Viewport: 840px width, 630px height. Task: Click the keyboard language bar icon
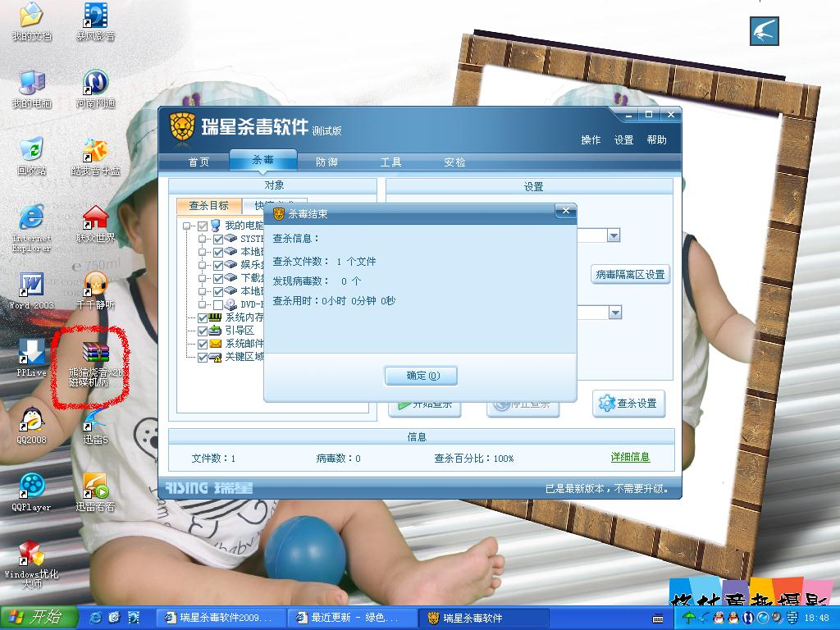[658, 619]
